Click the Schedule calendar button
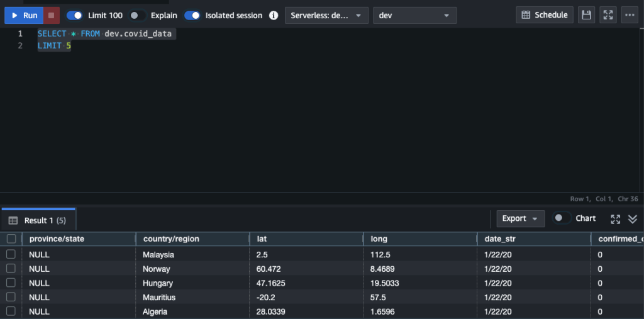 545,15
